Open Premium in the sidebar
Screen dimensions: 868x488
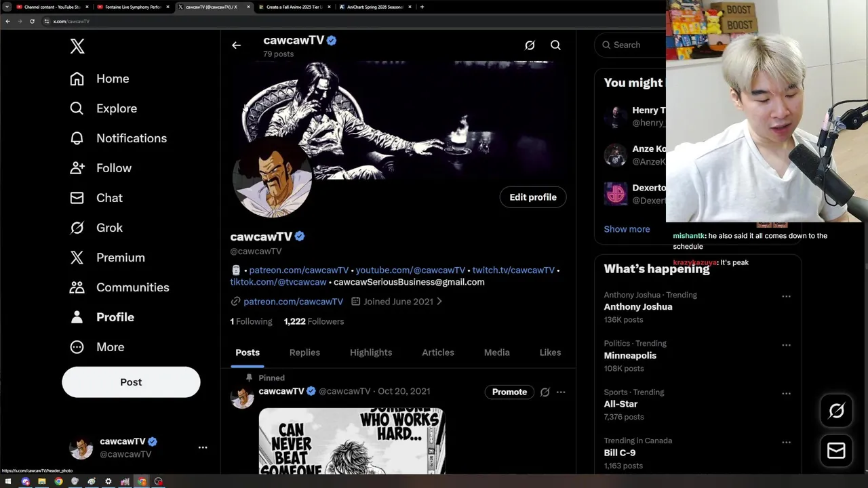click(107, 258)
